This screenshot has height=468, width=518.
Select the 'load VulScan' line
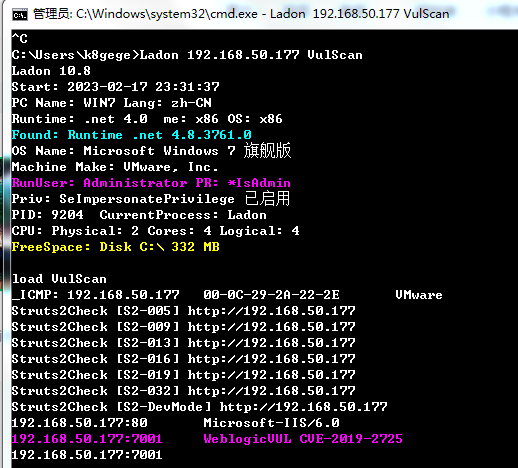(x=59, y=279)
